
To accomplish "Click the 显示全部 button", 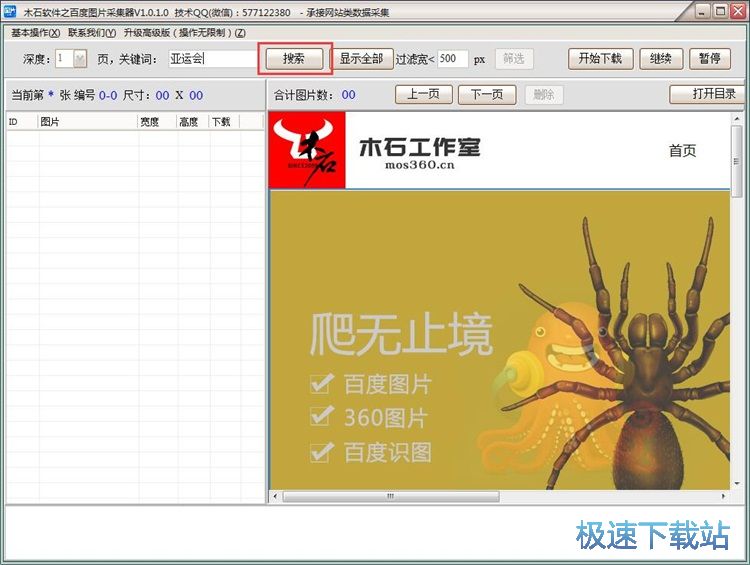I will (362, 59).
